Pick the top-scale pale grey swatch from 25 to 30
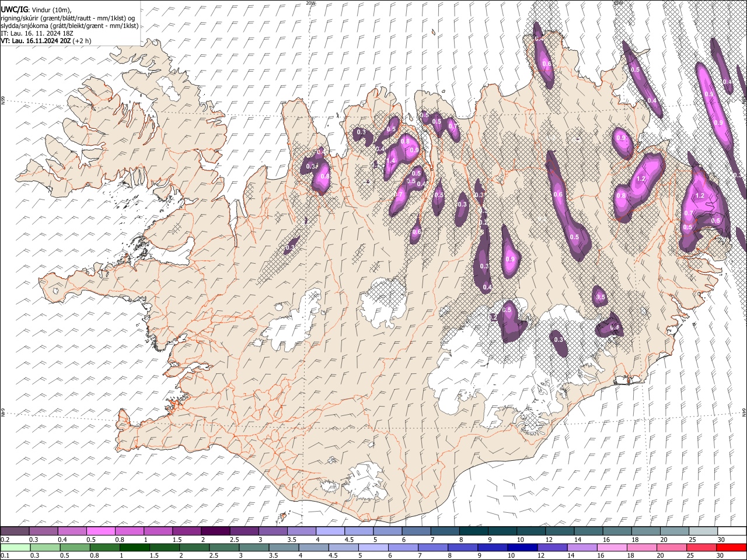Screen dimensions: 747x560 703,531
